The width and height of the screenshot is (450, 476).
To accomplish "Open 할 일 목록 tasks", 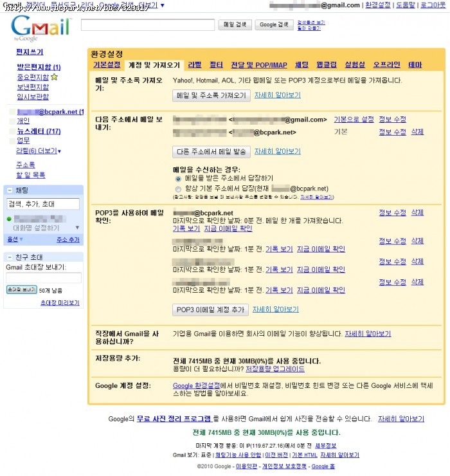I will [x=30, y=175].
